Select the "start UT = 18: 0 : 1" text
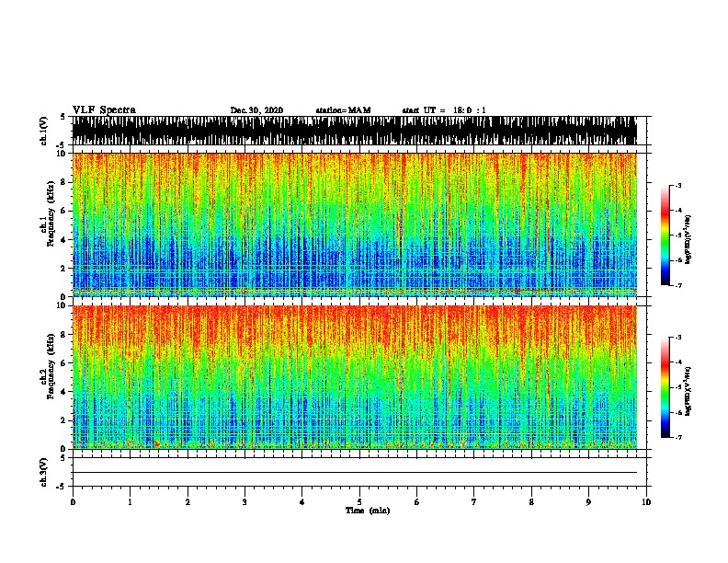The width and height of the screenshot is (728, 563). pyautogui.click(x=444, y=110)
